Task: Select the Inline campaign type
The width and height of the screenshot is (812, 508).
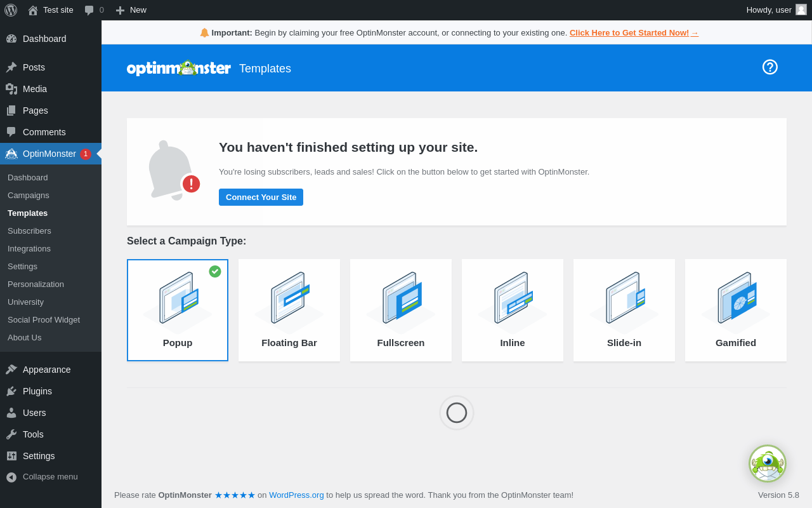Action: [513, 310]
